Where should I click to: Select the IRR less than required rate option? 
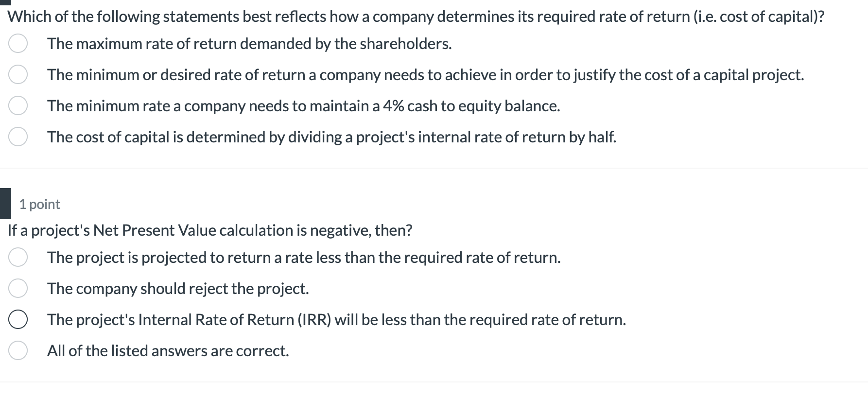(x=17, y=319)
